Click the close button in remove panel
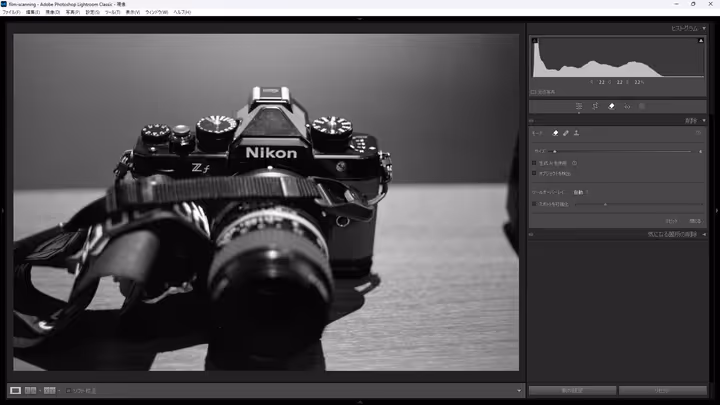 point(694,220)
